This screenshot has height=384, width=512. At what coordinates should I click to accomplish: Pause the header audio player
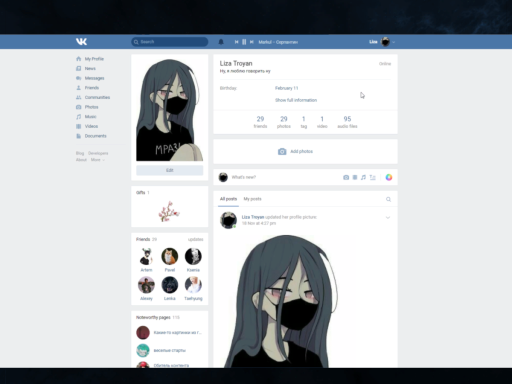click(x=244, y=42)
